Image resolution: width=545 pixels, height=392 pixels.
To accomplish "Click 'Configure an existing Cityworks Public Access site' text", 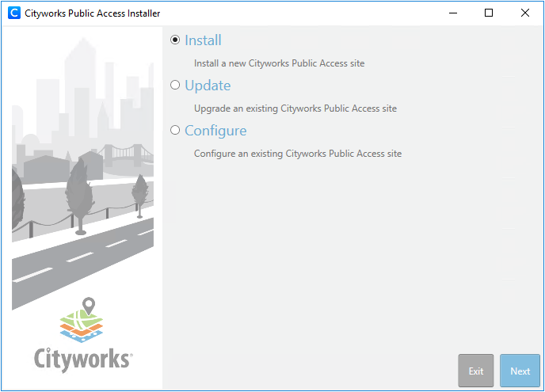I will [297, 154].
